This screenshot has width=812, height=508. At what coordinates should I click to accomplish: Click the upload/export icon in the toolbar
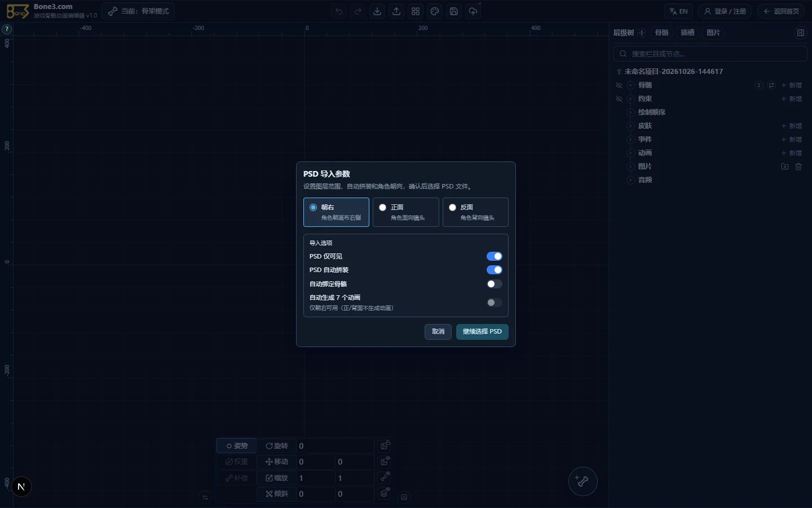pos(396,11)
